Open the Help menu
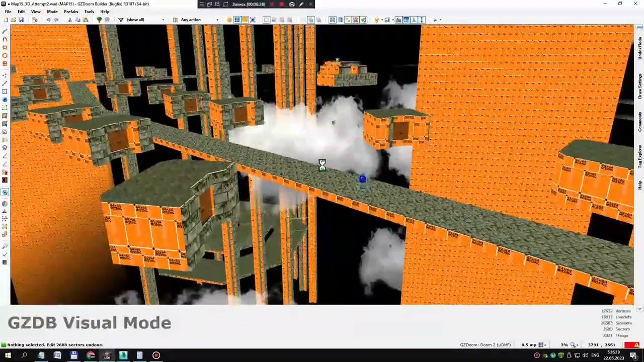Screen dimensions: 644x362 click(105, 12)
